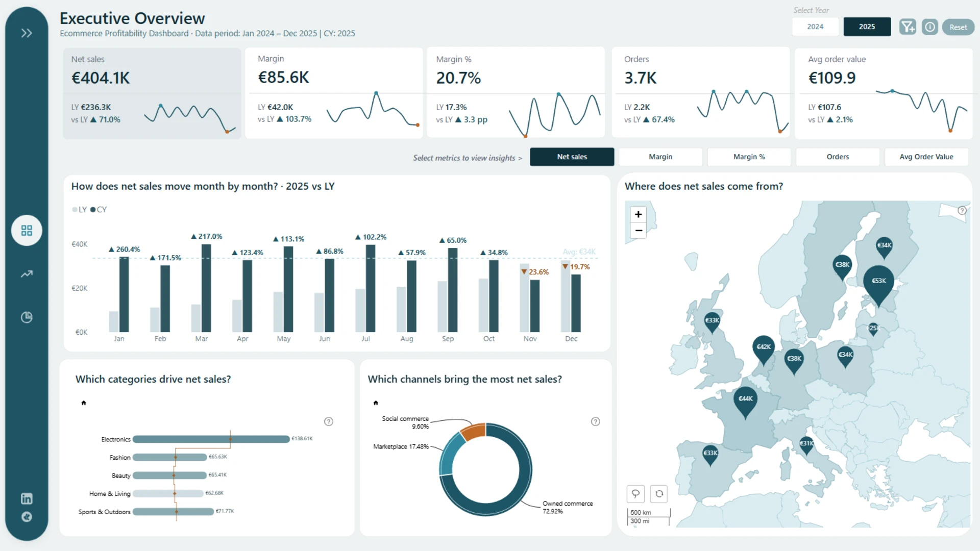Toggle the CY legend marker
Screen dimensions: 980x551
click(x=93, y=210)
